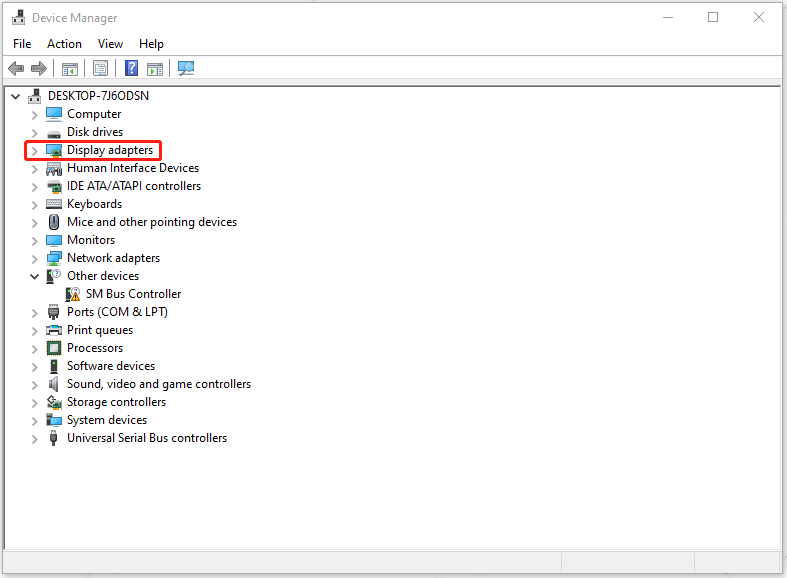Click the Other devices icon

coord(54,276)
